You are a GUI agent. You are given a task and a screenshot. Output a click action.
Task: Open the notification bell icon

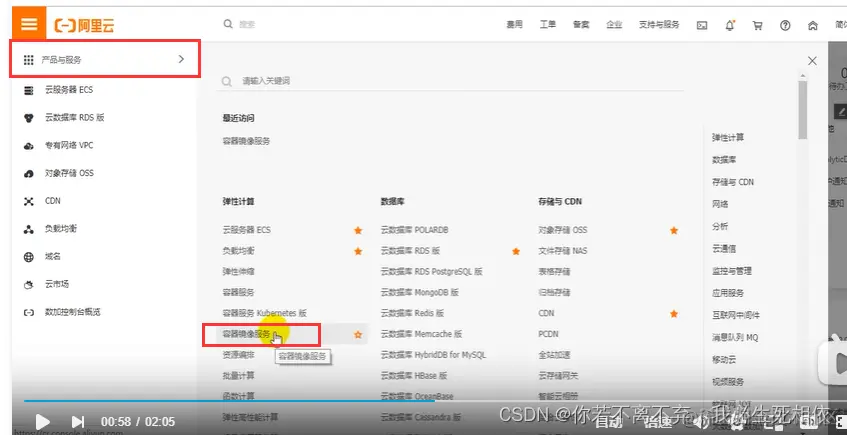(x=730, y=25)
